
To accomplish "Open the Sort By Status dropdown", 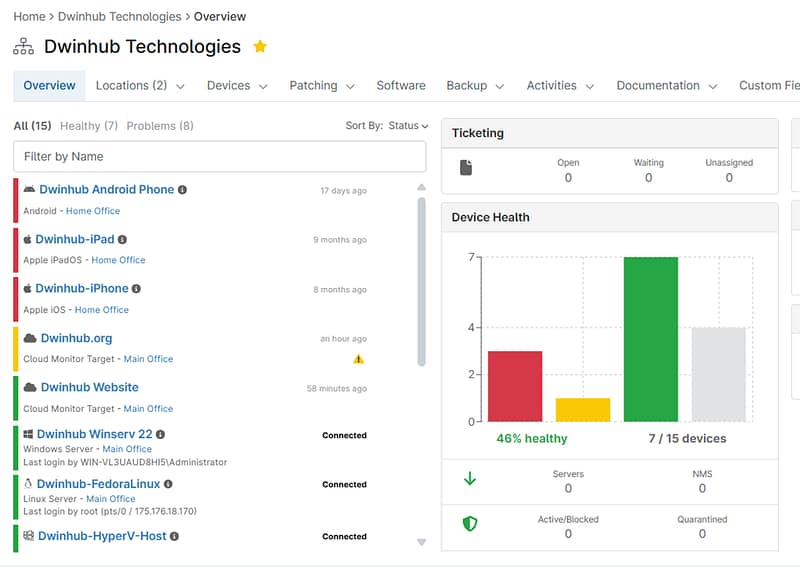I will [387, 126].
